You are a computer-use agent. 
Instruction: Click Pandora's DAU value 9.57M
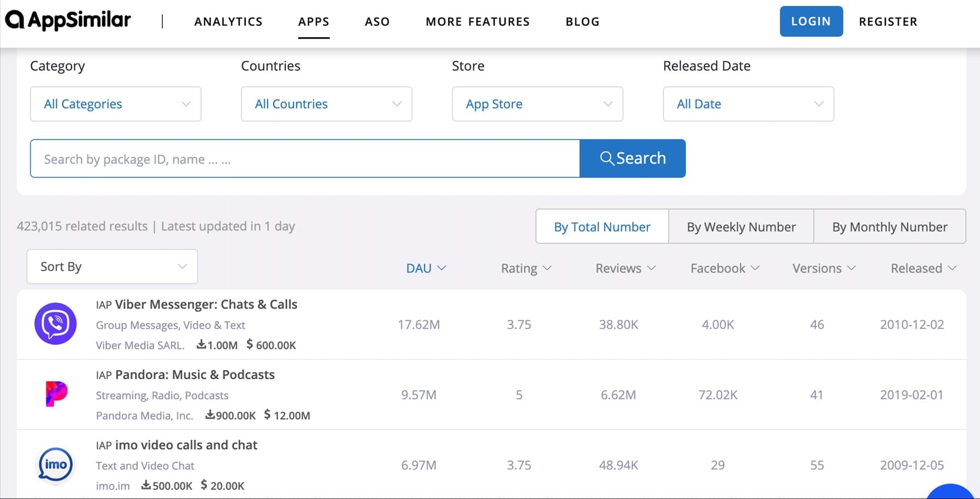point(419,394)
